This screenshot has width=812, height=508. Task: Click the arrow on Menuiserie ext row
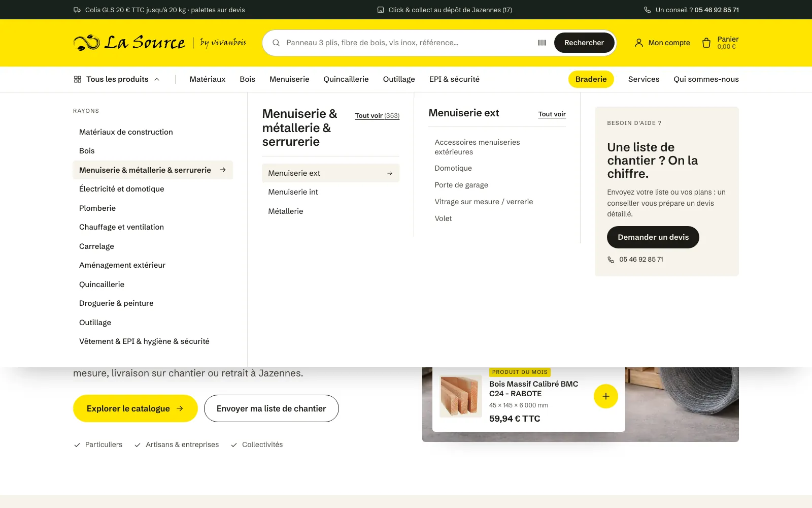[390, 173]
